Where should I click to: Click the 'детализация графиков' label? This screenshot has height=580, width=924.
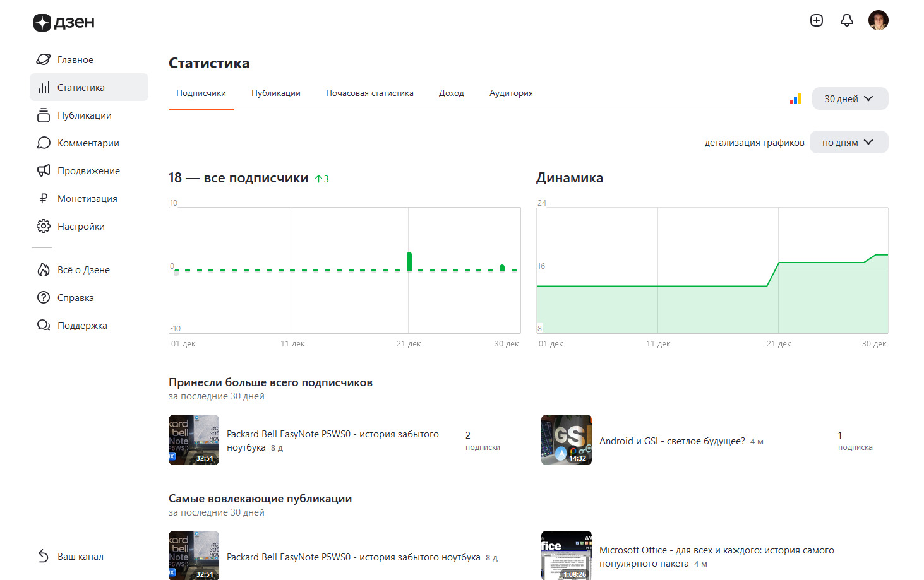[755, 142]
